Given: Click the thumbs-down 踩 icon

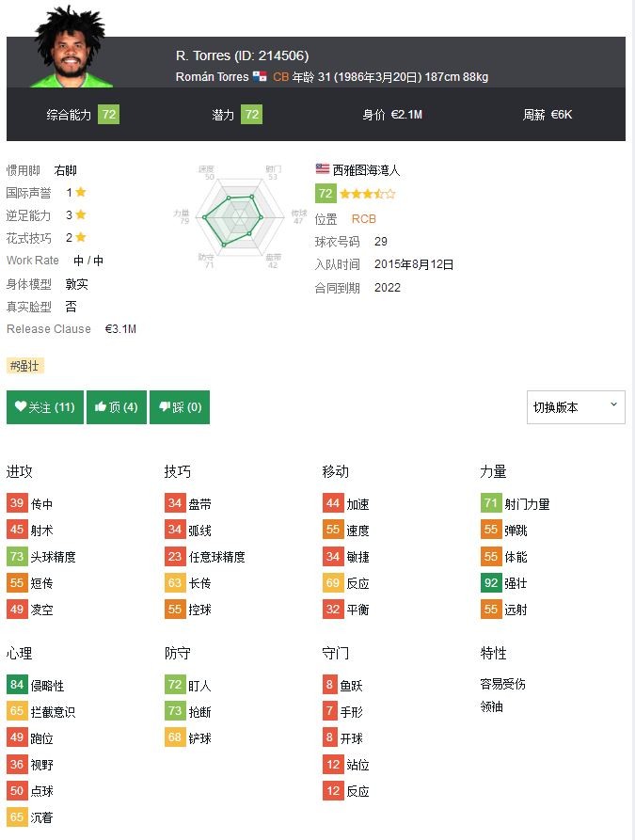Looking at the screenshot, I should [165, 407].
